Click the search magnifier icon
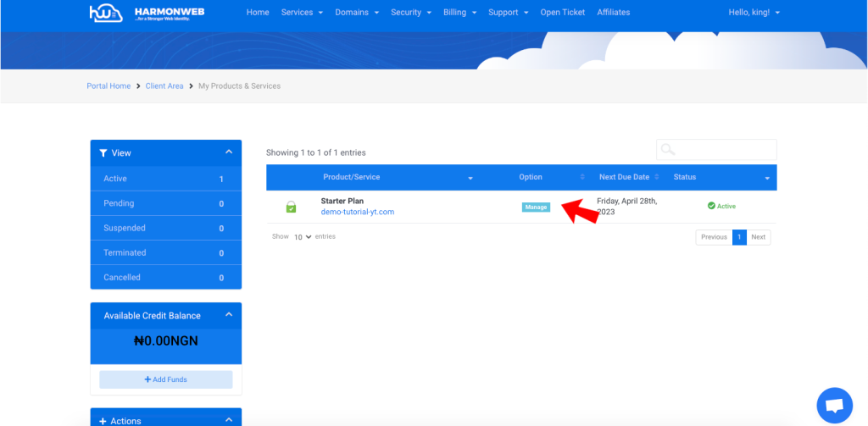The height and width of the screenshot is (426, 868). point(668,150)
